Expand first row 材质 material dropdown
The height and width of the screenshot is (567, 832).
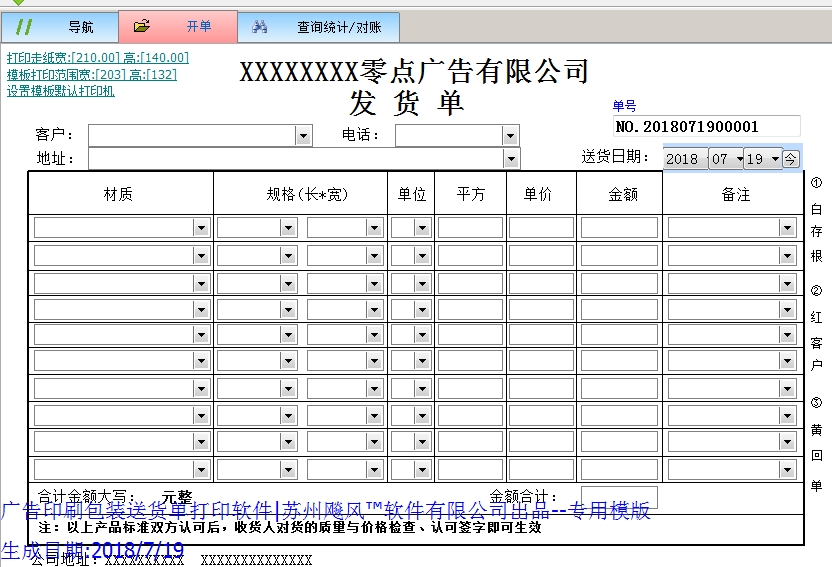click(201, 228)
